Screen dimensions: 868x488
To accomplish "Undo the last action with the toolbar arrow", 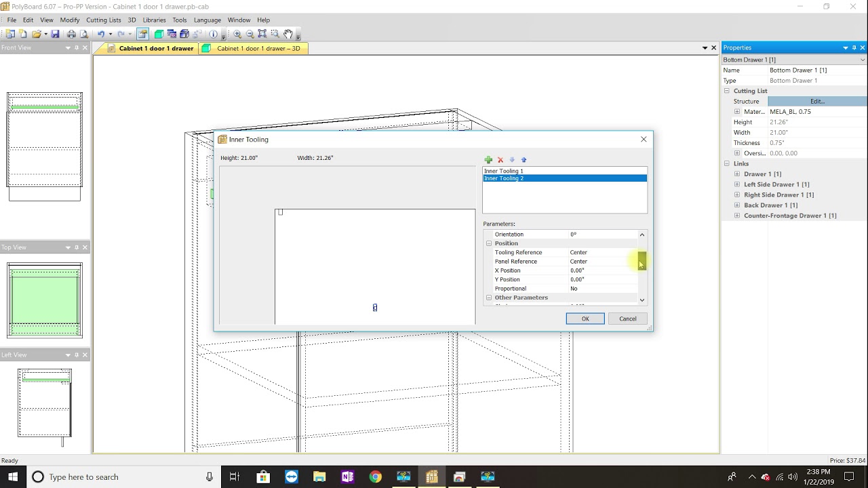I will pos(101,34).
